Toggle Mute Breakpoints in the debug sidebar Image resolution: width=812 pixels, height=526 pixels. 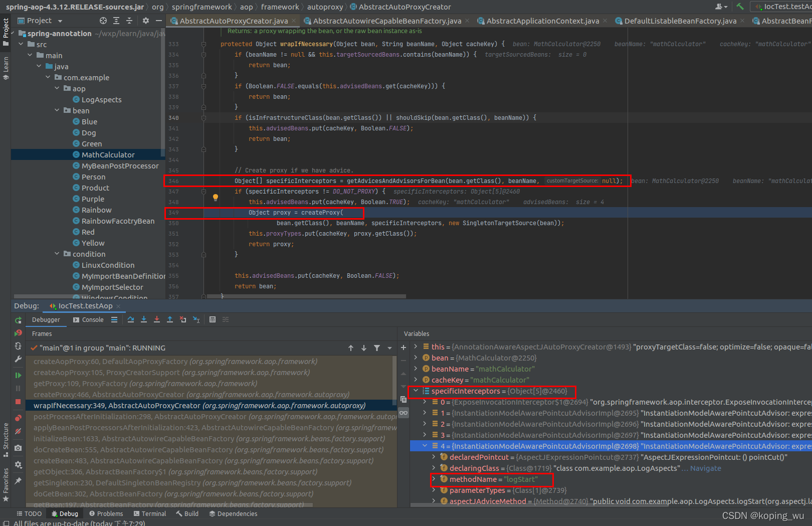[x=18, y=431]
